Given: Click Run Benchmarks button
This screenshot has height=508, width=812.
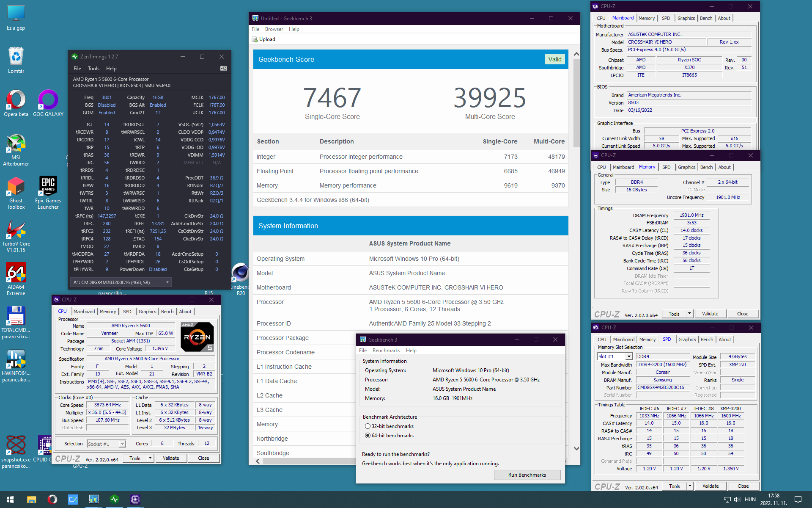Looking at the screenshot, I should pyautogui.click(x=527, y=475).
